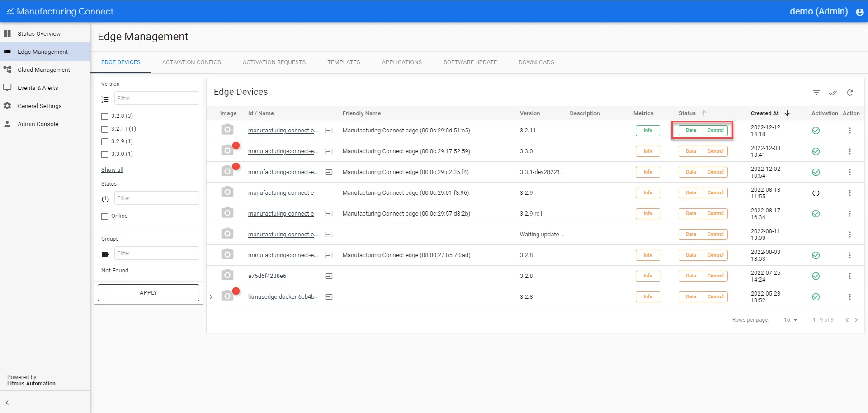Open the a75d6f4238e6 device link

click(267, 276)
